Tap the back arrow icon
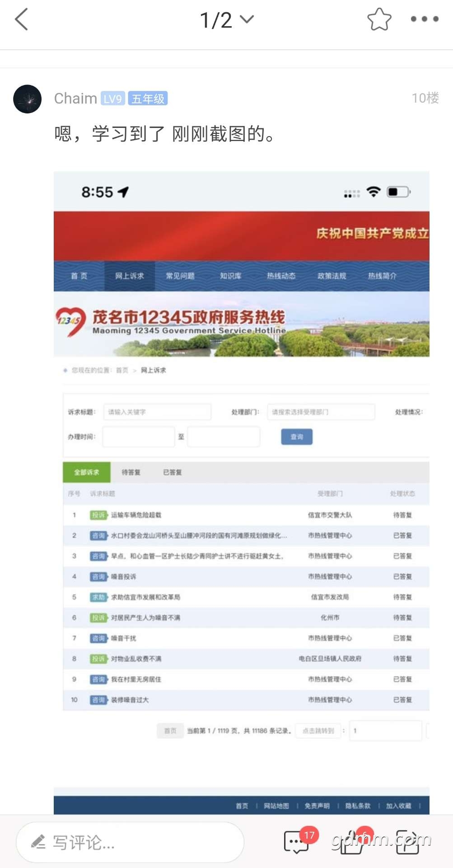The image size is (453, 868). tap(22, 19)
